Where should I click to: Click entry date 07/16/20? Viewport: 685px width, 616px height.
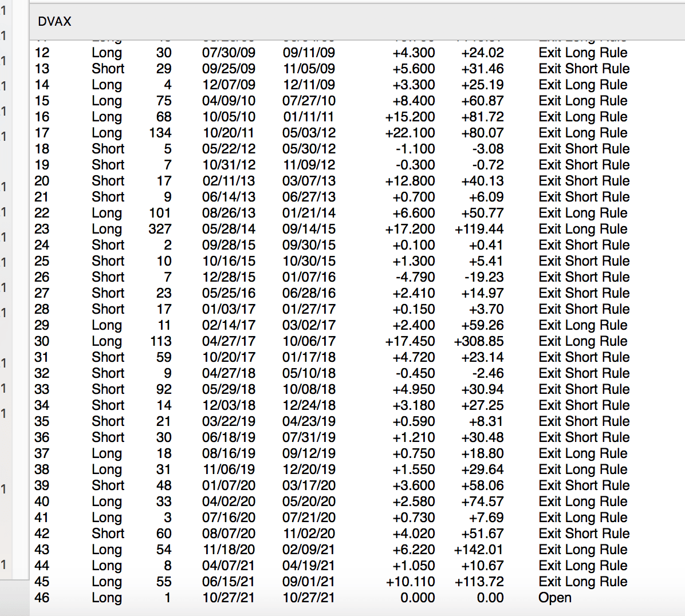pyautogui.click(x=229, y=518)
